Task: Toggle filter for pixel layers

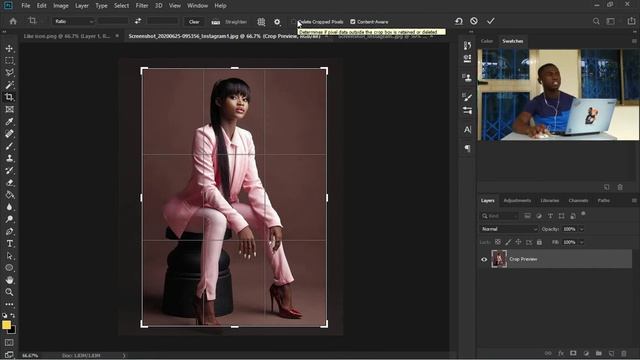Action: coord(527,216)
